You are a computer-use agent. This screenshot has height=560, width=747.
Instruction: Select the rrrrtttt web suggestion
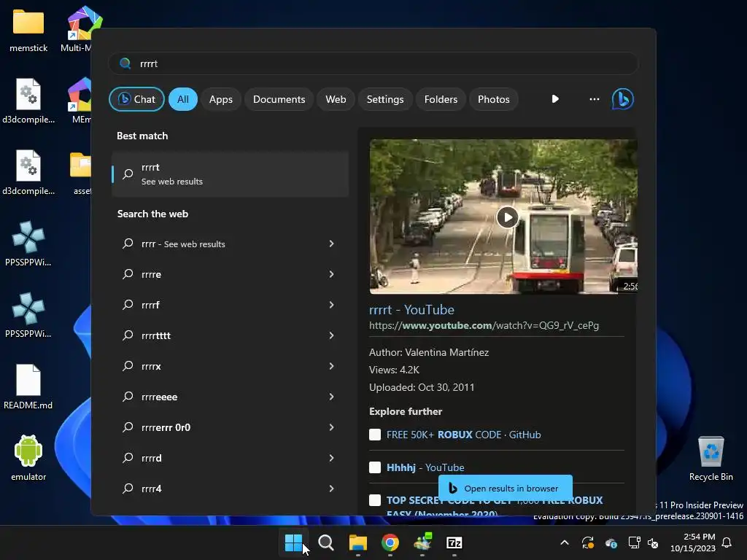pos(230,335)
